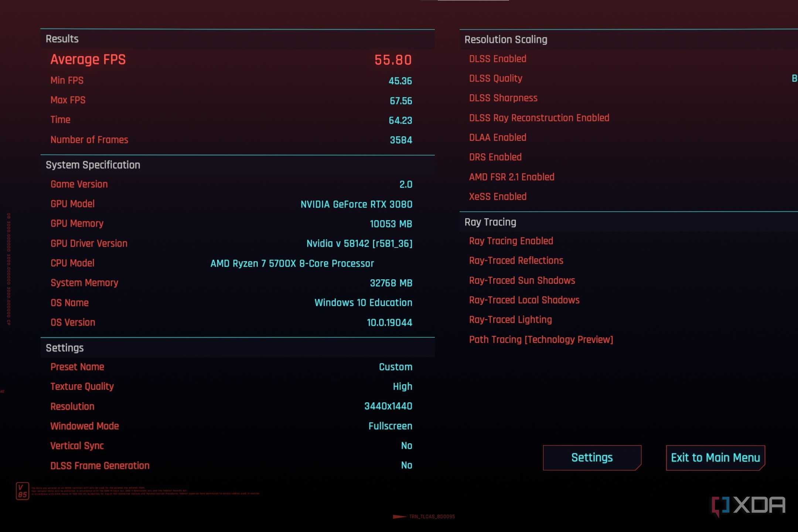Image resolution: width=798 pixels, height=532 pixels.
Task: Select the Time value 64.23
Action: 400,120
